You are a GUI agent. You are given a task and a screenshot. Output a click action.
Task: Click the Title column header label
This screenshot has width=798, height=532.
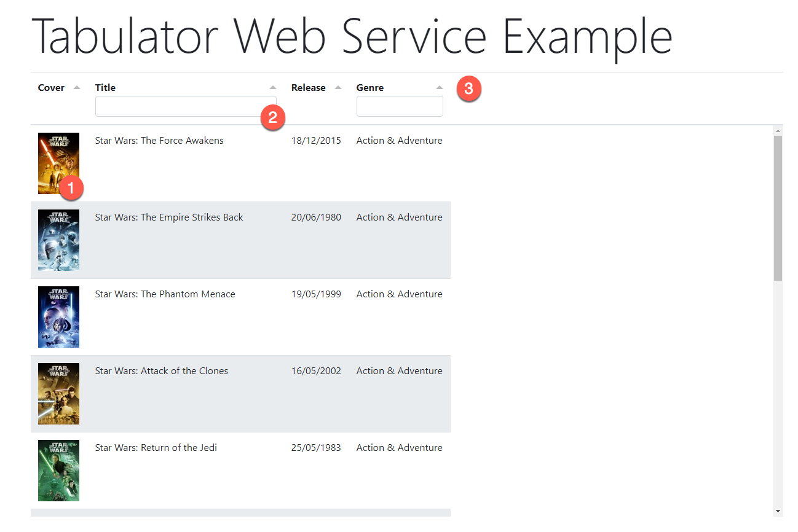click(105, 88)
